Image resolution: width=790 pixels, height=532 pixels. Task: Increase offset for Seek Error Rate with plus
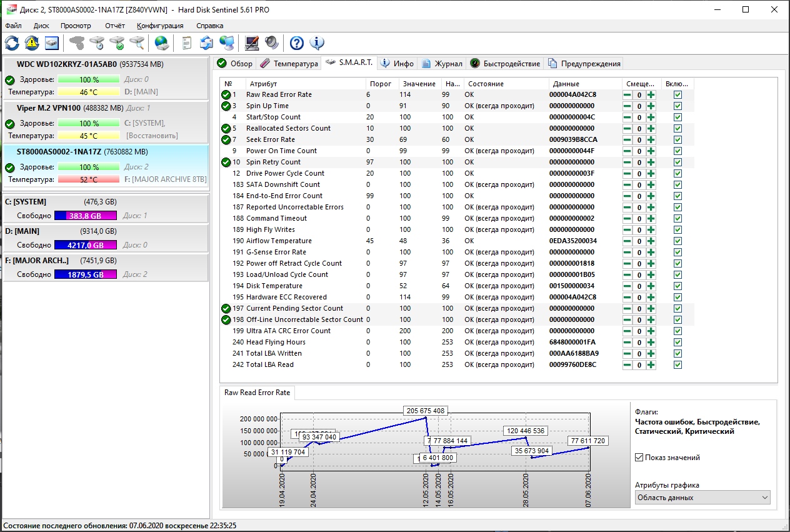651,140
